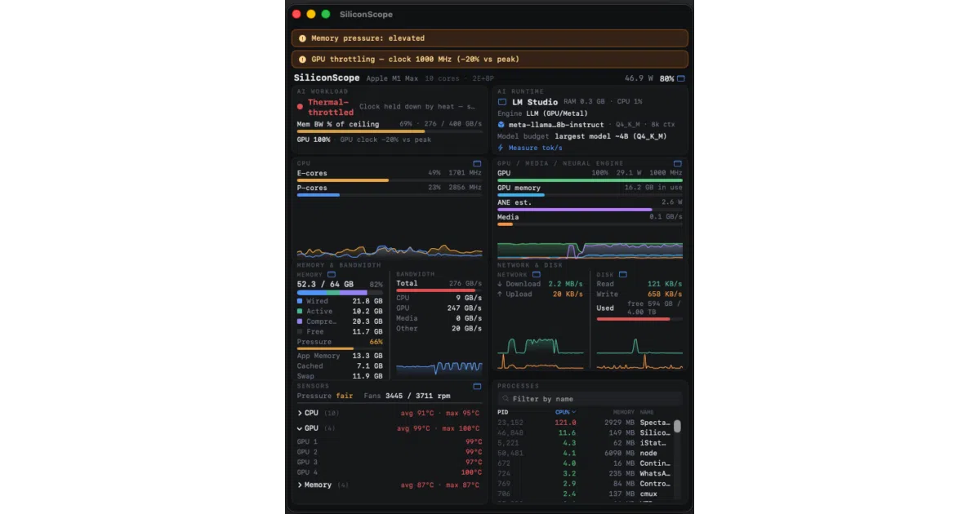Click the Mem BW % of ceiling bar
Image resolution: width=980 pixels, height=514 pixels.
click(389, 131)
